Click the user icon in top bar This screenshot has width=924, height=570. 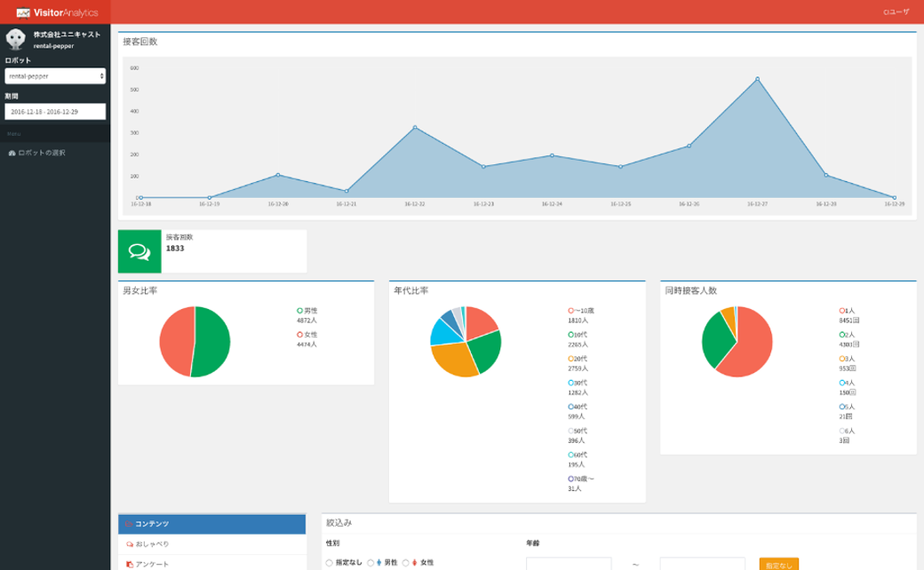point(886,12)
